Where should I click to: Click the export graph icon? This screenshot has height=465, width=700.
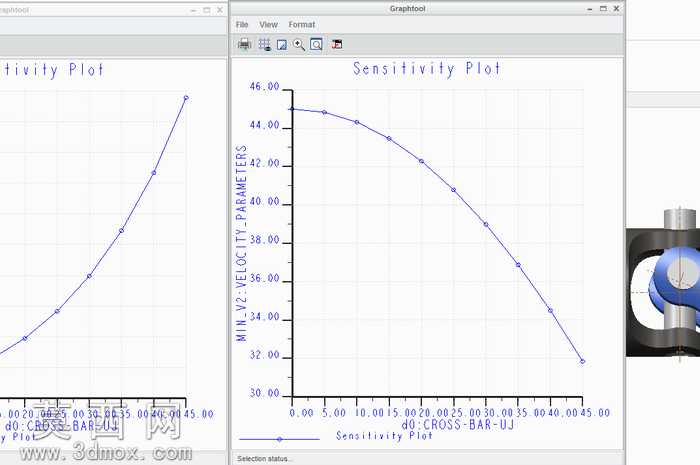337,44
